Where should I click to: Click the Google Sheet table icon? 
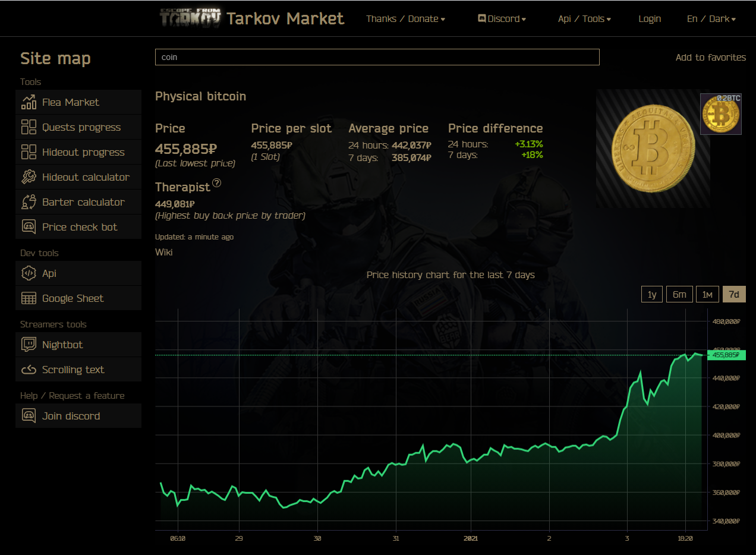coord(29,298)
